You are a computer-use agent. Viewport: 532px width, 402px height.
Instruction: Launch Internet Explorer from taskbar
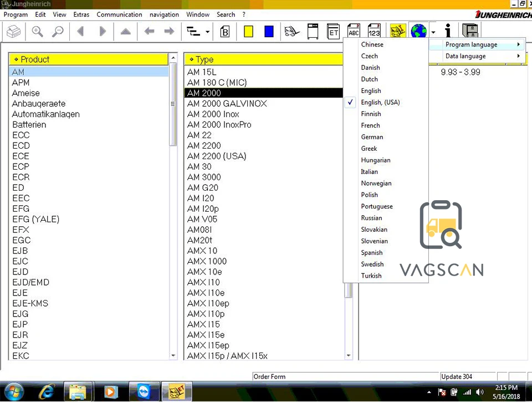tap(47, 392)
